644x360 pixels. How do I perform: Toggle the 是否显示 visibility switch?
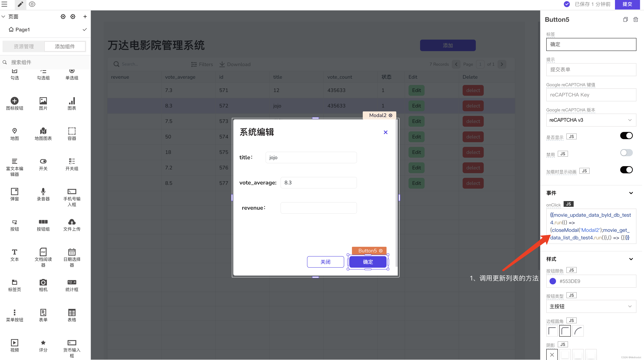coord(626,136)
